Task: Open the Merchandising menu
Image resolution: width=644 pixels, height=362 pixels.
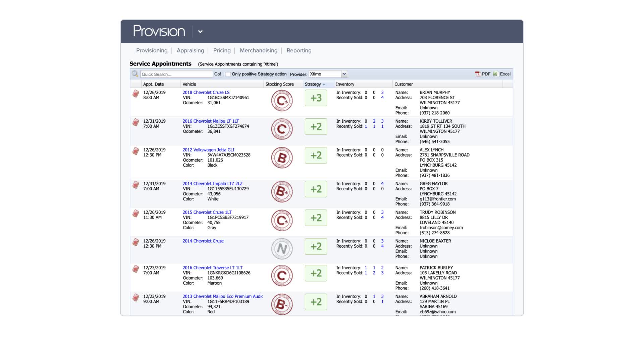Action: (258, 51)
